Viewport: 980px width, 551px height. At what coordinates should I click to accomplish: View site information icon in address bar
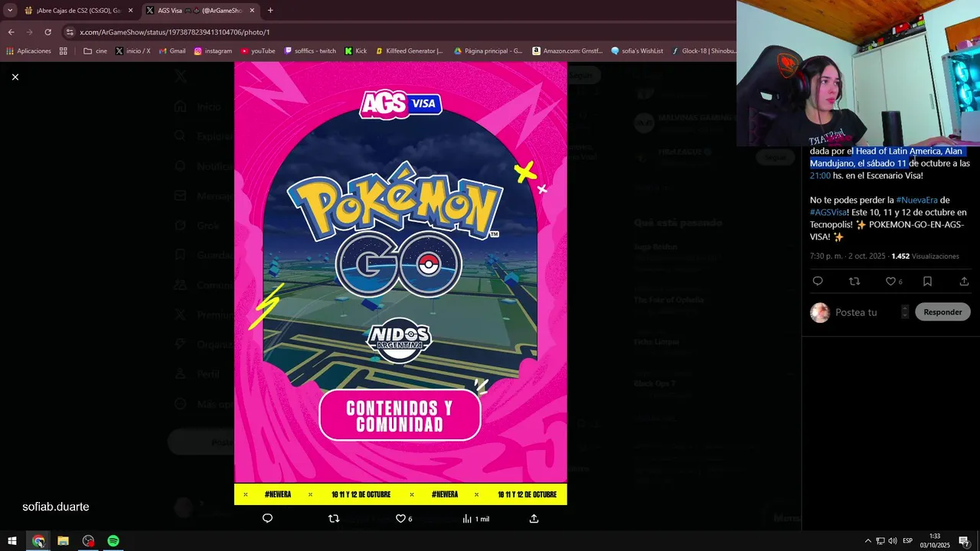(x=70, y=32)
